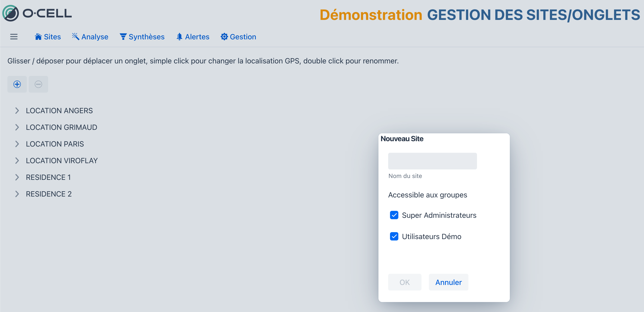This screenshot has width=644, height=312.
Task: Click Annuler to cancel the new site
Action: [x=448, y=282]
